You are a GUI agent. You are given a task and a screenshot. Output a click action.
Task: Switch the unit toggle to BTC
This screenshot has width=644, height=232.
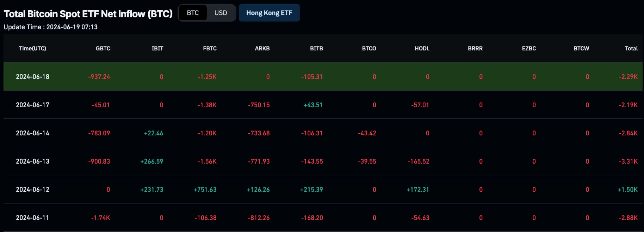tap(193, 13)
